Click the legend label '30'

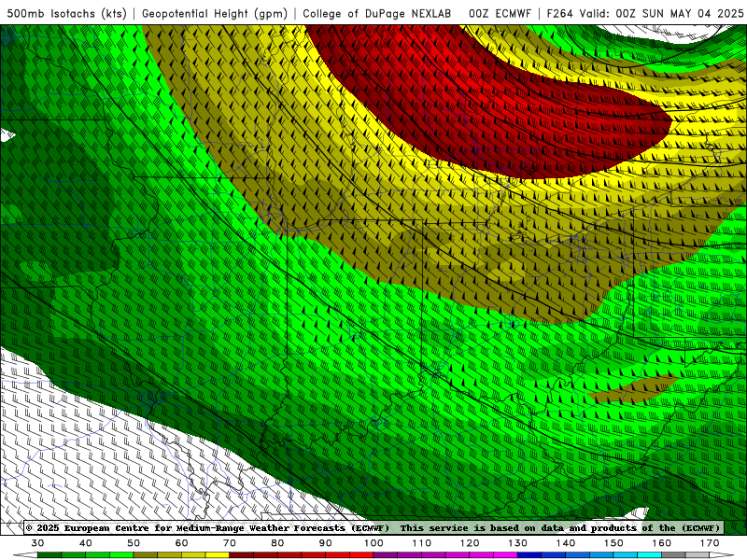coord(37,543)
